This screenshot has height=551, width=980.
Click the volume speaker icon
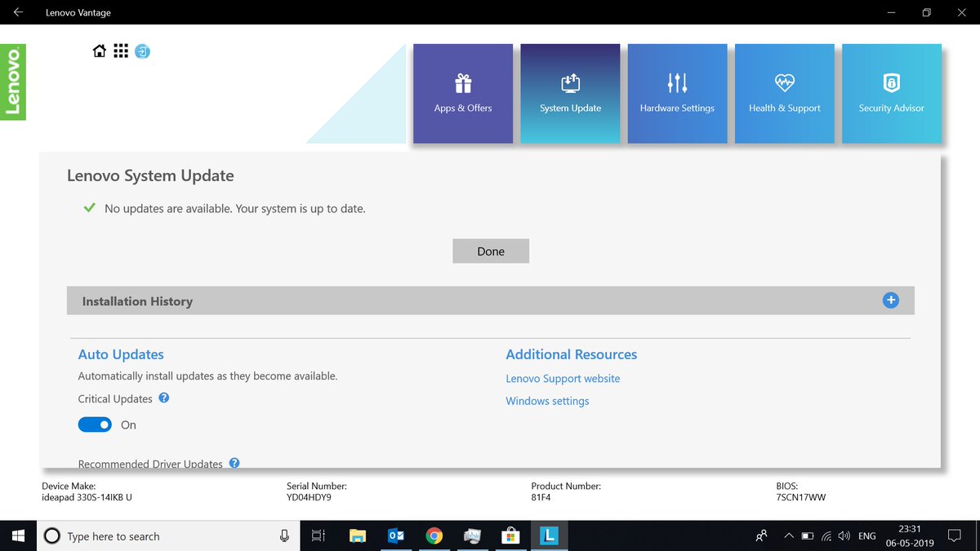[x=844, y=535]
